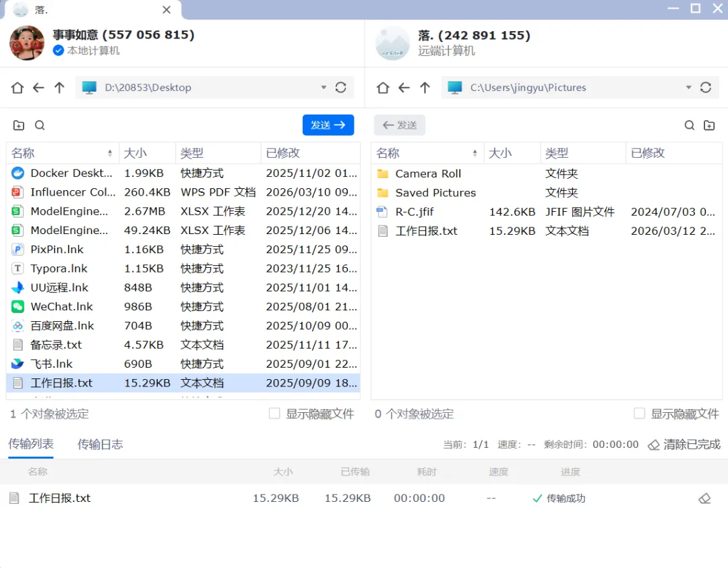Click remote 已修改 column header
The image size is (728, 568).
(673, 153)
